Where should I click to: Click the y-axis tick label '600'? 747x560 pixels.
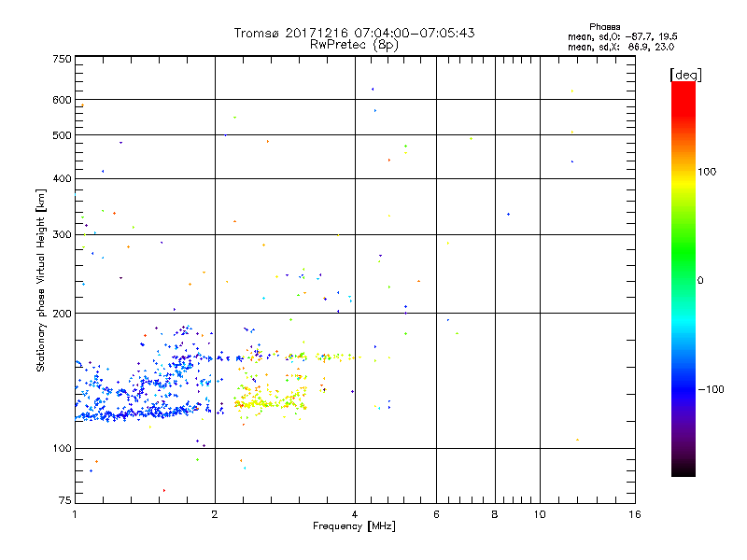coord(63,100)
